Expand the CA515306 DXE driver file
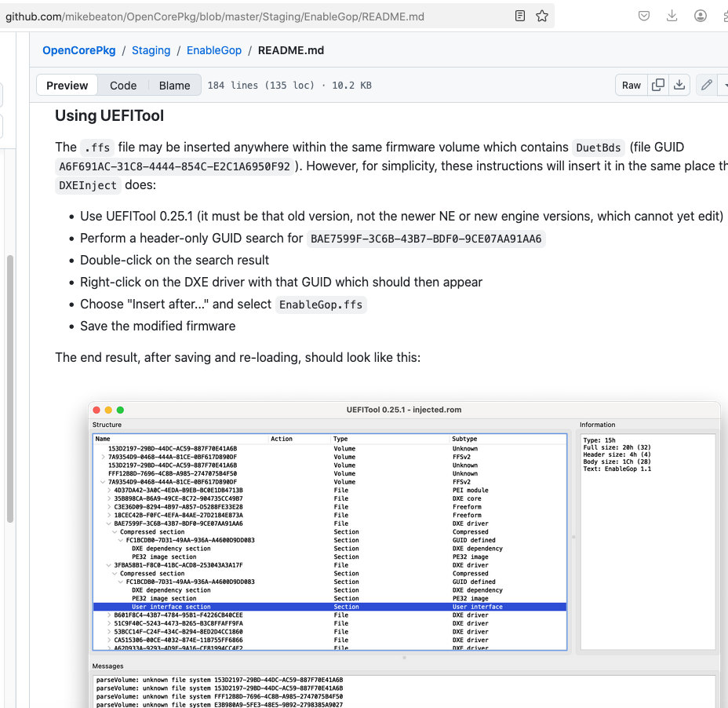 tap(109, 640)
